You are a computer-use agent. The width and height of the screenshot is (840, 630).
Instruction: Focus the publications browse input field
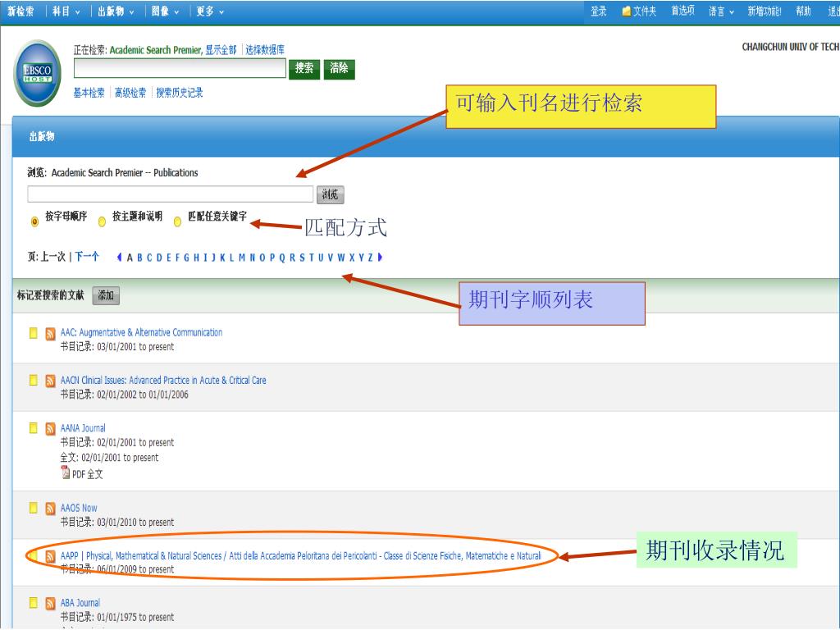click(x=171, y=194)
